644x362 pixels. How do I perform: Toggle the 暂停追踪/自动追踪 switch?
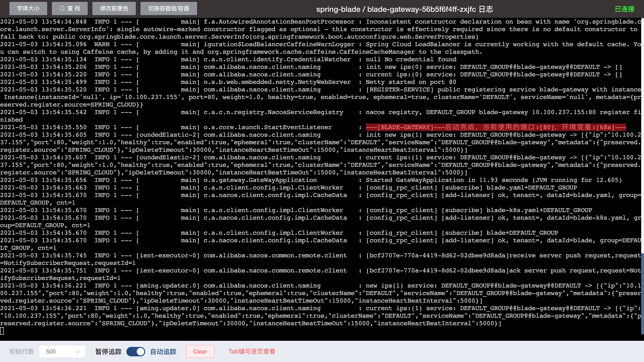[x=136, y=351]
